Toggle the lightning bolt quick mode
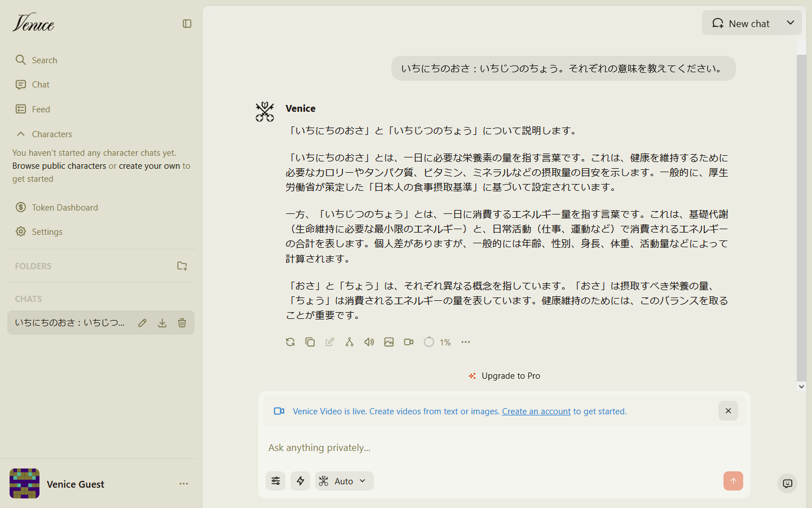The image size is (812, 508). point(301,481)
